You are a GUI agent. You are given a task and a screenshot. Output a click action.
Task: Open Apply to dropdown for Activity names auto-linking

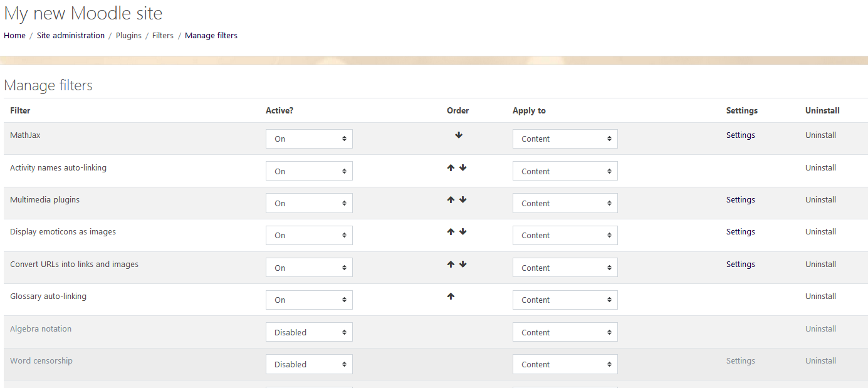pos(565,171)
